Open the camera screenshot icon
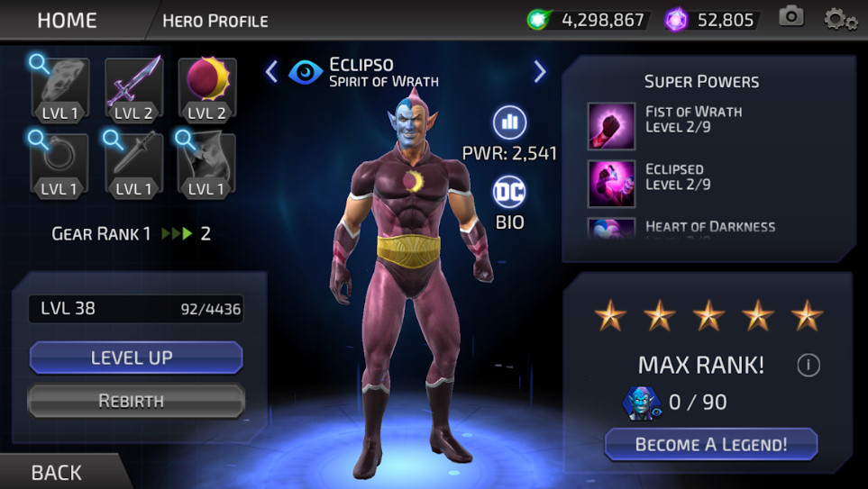868x489 pixels. click(791, 16)
